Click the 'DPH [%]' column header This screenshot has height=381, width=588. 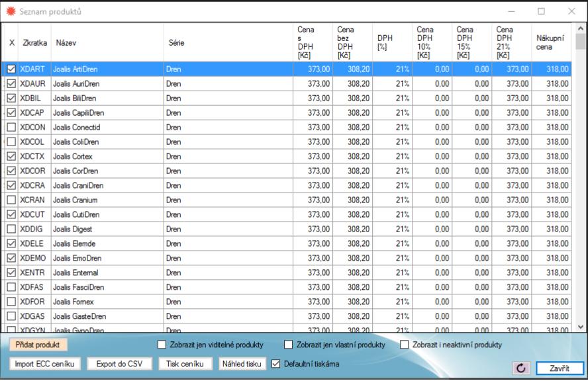392,43
